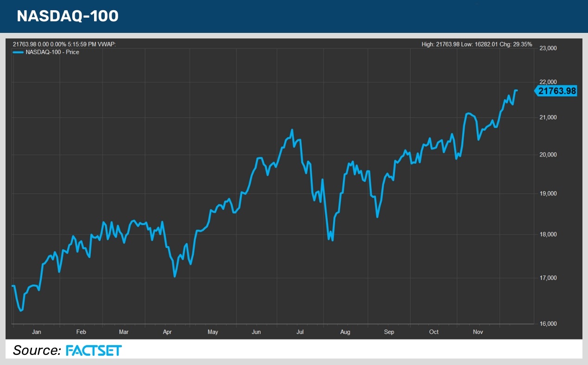
Task: Click the Sep month label
Action: click(x=389, y=332)
